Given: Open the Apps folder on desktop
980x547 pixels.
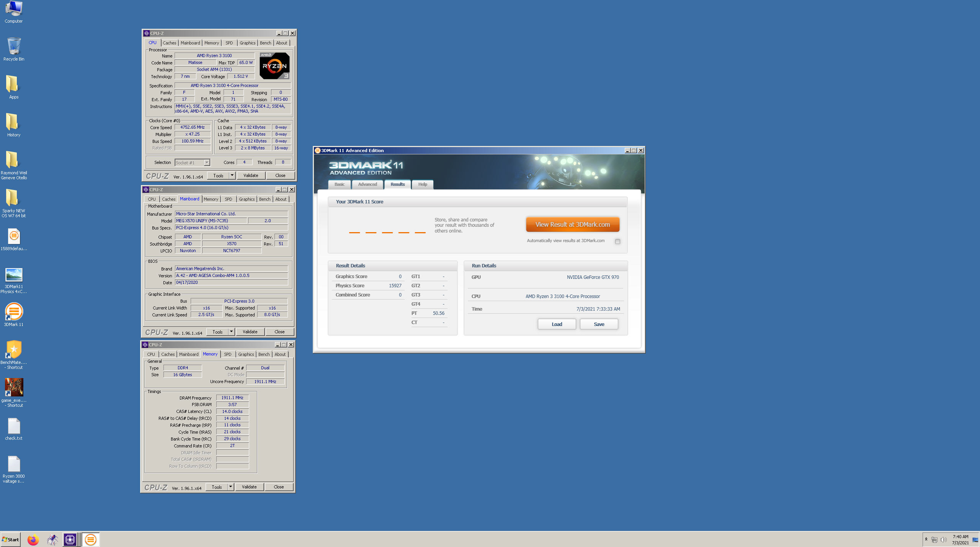Looking at the screenshot, I should 14,87.
